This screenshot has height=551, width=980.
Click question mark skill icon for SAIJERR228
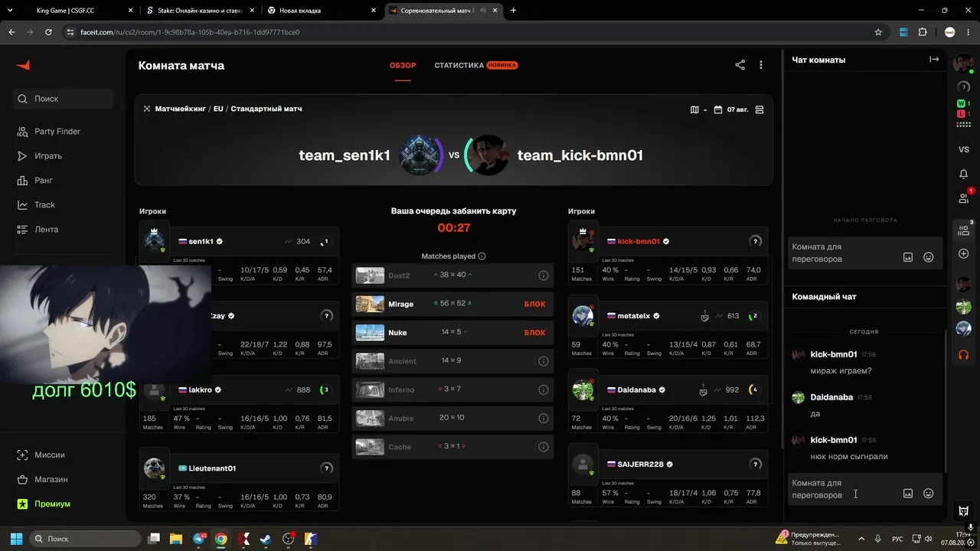[756, 464]
